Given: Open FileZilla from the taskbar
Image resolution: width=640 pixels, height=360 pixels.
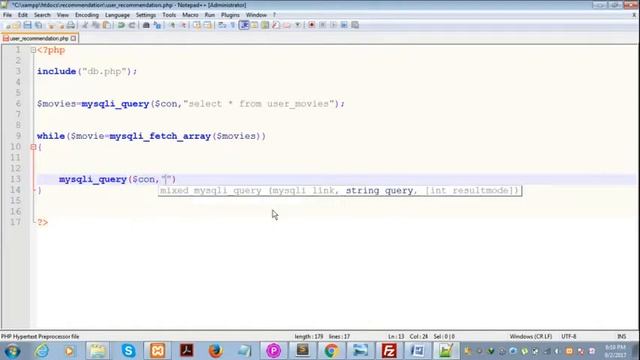Looking at the screenshot, I should pyautogui.click(x=389, y=351).
